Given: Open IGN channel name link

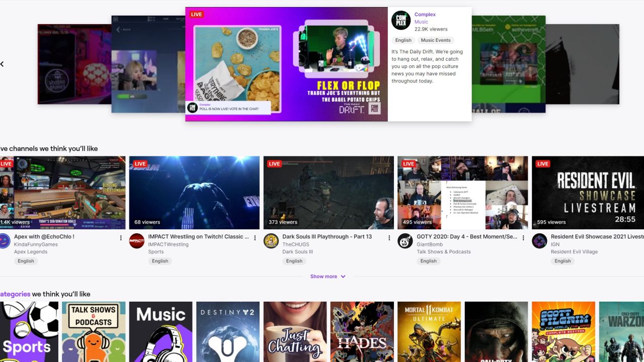Looking at the screenshot, I should pyautogui.click(x=555, y=245).
